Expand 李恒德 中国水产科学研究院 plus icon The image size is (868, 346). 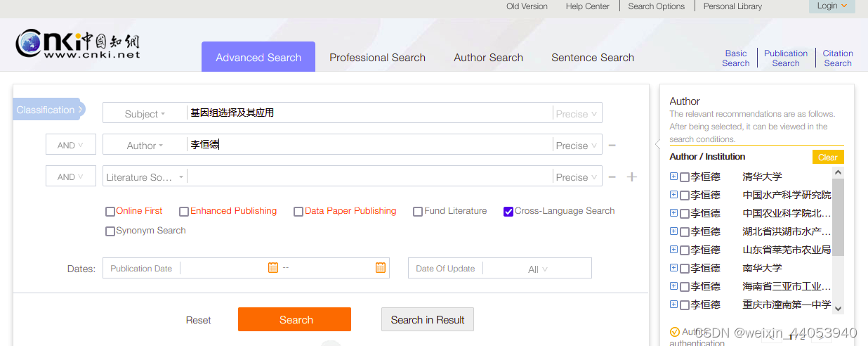click(x=674, y=195)
